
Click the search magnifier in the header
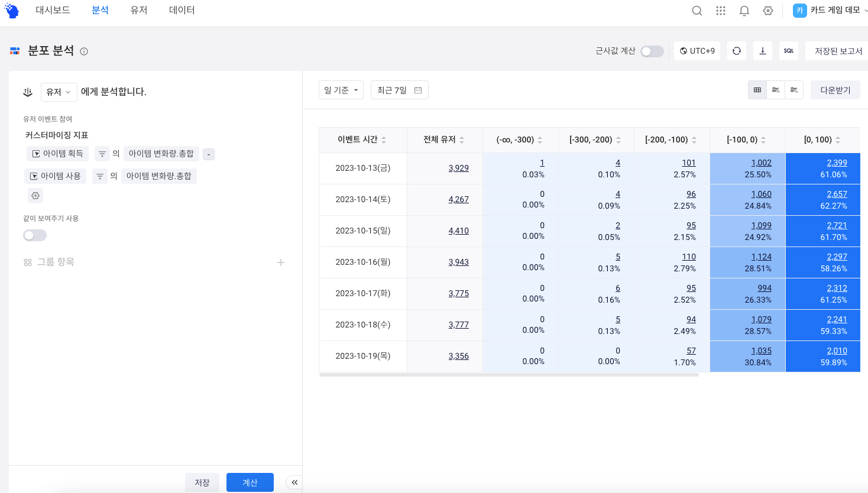(x=697, y=10)
